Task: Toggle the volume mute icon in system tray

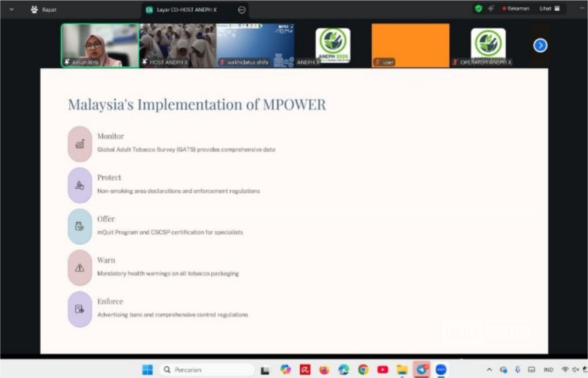Action: (575, 370)
